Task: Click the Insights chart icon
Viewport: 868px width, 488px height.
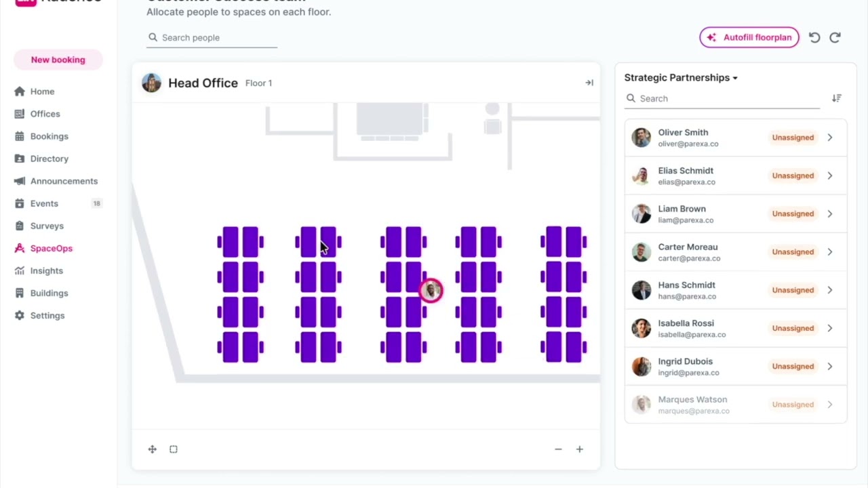Action: pyautogui.click(x=19, y=270)
